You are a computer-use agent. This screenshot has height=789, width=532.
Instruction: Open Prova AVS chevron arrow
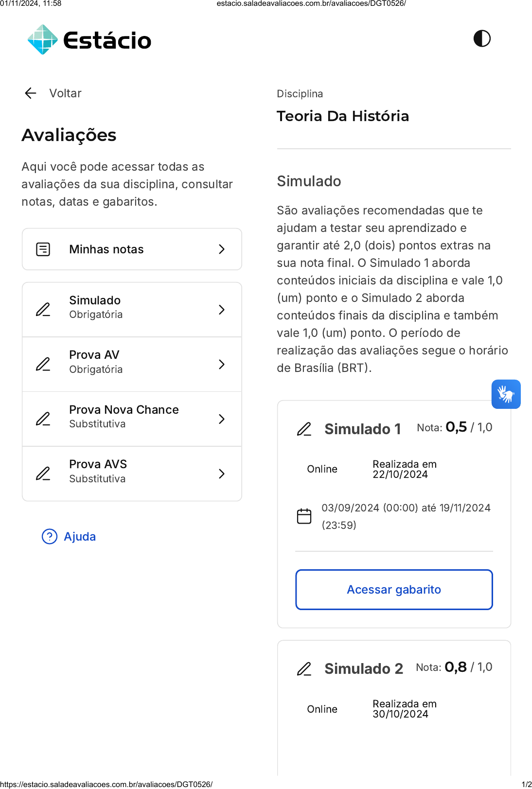coord(222,473)
